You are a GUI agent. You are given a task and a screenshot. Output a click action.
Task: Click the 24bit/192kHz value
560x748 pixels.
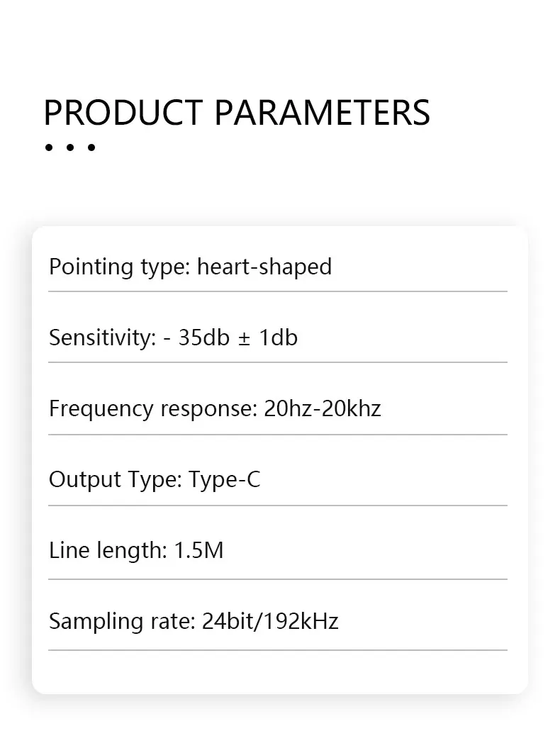(270, 622)
